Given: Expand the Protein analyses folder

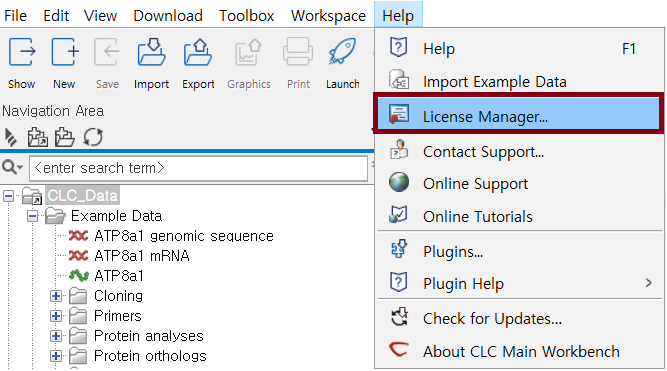Looking at the screenshot, I should (56, 336).
